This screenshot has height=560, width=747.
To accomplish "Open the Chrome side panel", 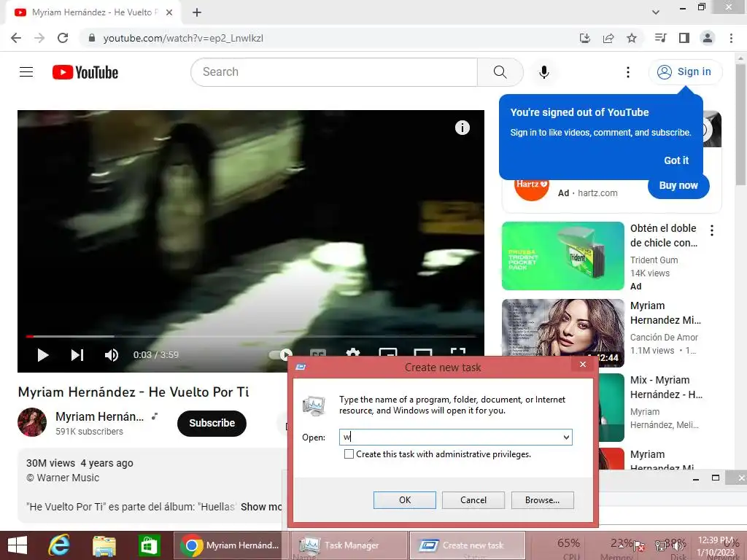I will (x=684, y=38).
